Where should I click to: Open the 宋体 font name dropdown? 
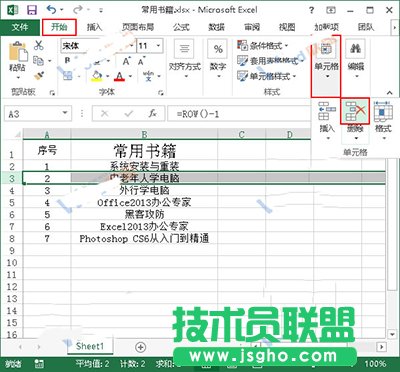(132, 46)
